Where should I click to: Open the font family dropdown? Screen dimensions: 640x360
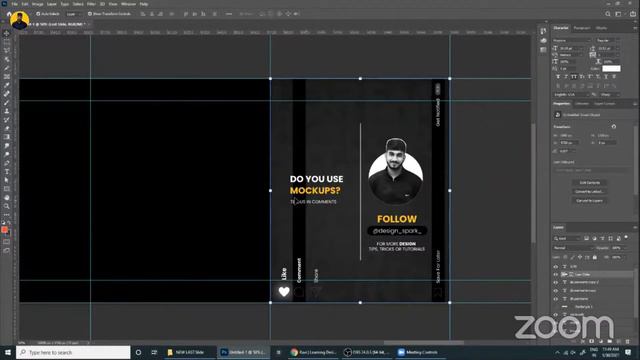tap(571, 40)
